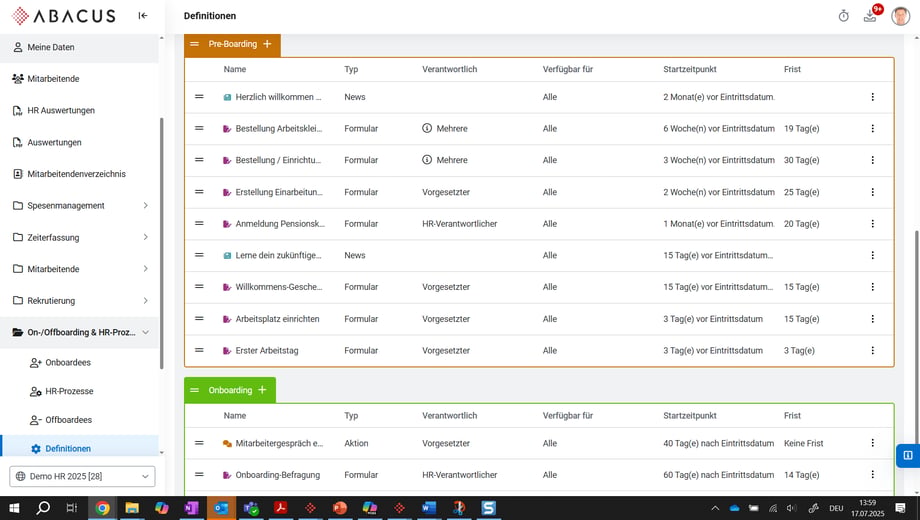Add a new item to Pre-Boarding with plus

(x=267, y=44)
